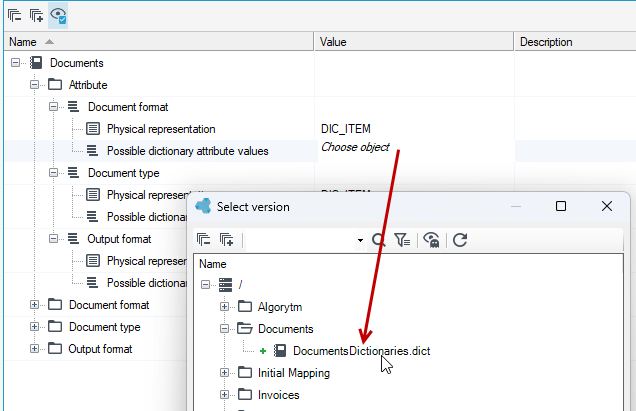
Task: Select the Initial Mapping folder
Action: tap(294, 373)
